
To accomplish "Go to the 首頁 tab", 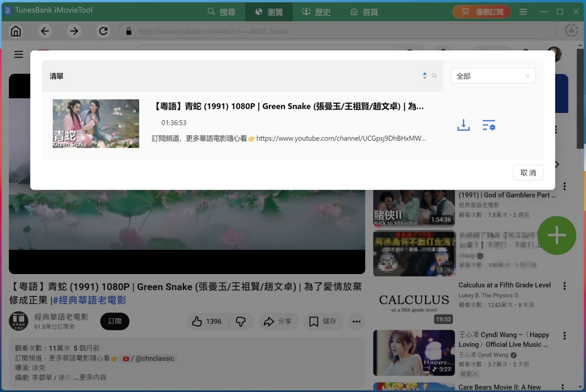I will click(x=364, y=12).
